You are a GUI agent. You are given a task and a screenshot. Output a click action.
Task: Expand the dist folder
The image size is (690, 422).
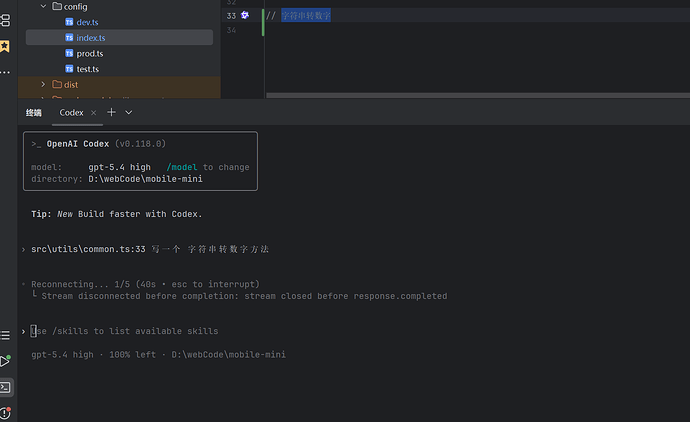43,84
